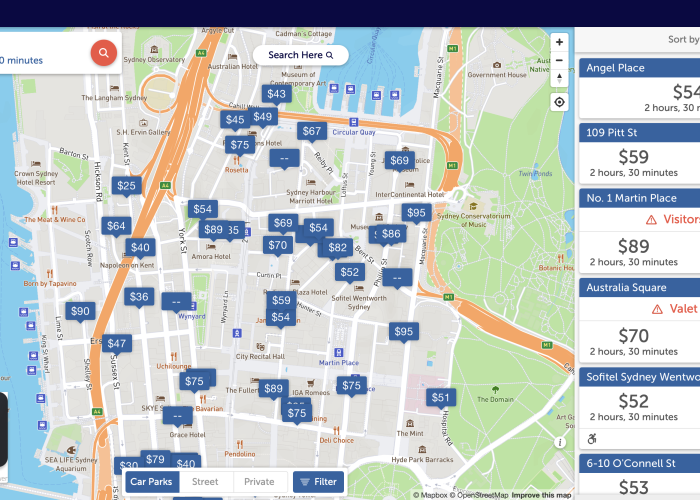Switch to the Street parking tab
This screenshot has height=500, width=700.
point(205,482)
